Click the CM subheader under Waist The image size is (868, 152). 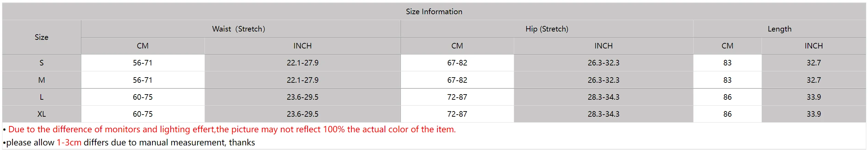(142, 46)
